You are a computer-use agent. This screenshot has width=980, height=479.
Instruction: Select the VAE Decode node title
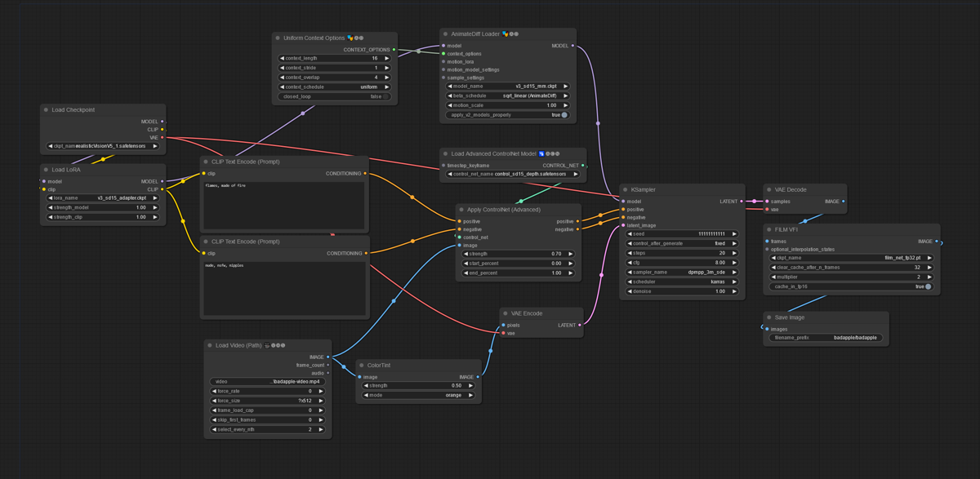tap(790, 189)
